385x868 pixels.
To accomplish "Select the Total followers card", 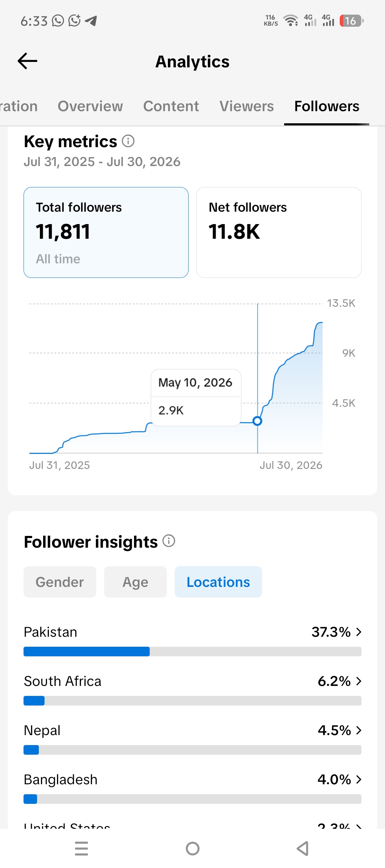I will pos(106,232).
